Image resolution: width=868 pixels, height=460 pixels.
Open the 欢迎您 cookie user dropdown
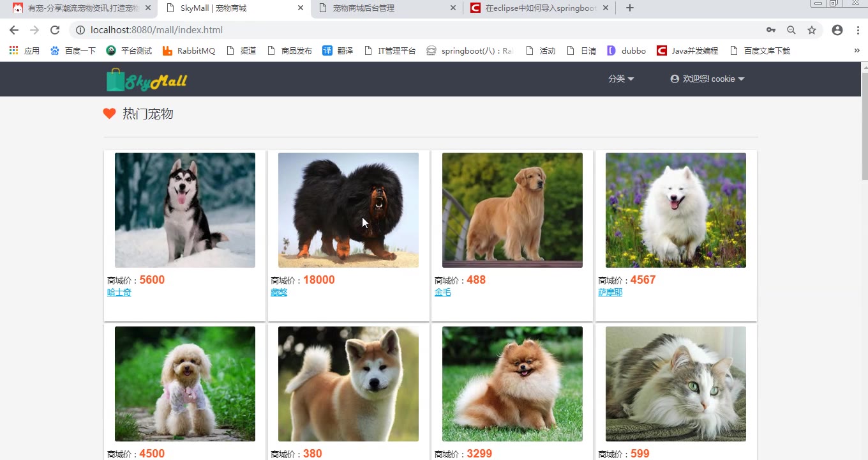click(x=707, y=79)
